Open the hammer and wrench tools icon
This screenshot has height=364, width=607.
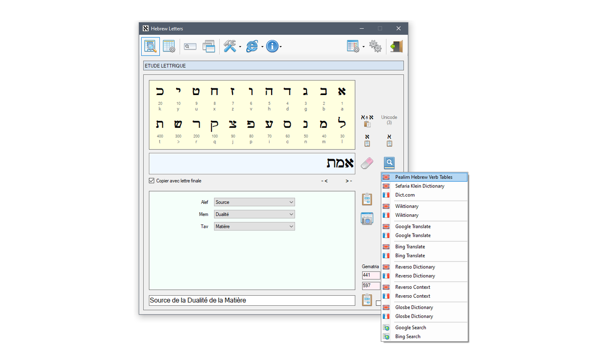[x=230, y=47]
